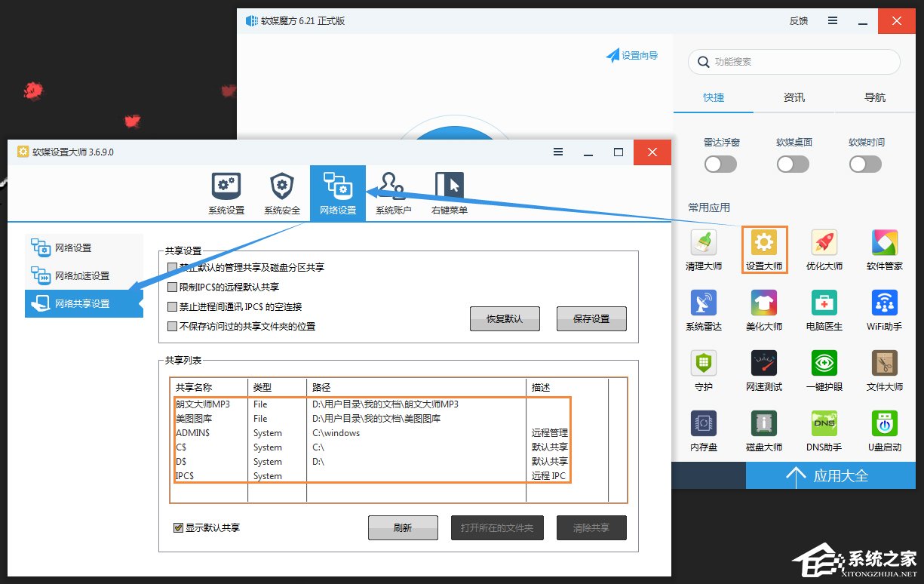Enable the 雷达浮窗 toggle switch
This screenshot has width=924, height=584.
[720, 163]
